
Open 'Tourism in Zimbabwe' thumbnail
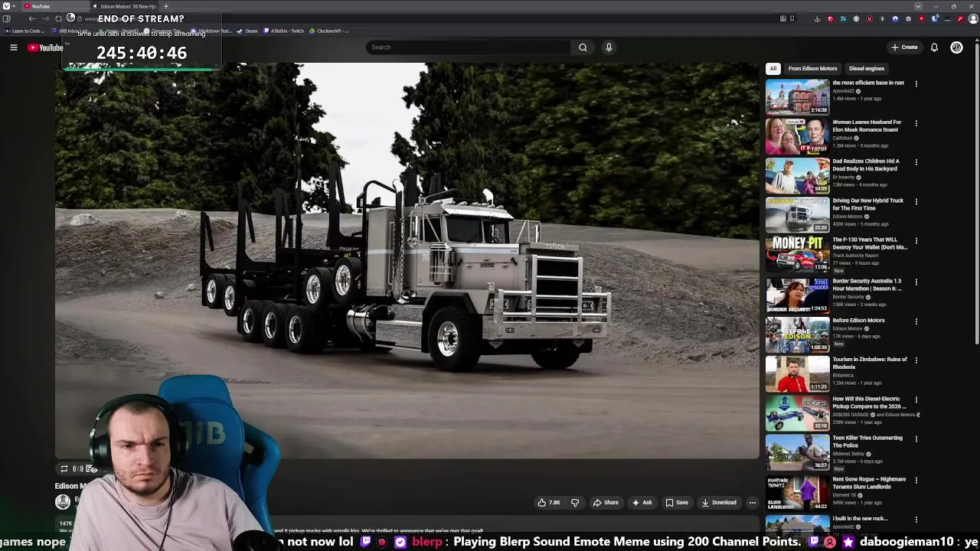tap(797, 373)
